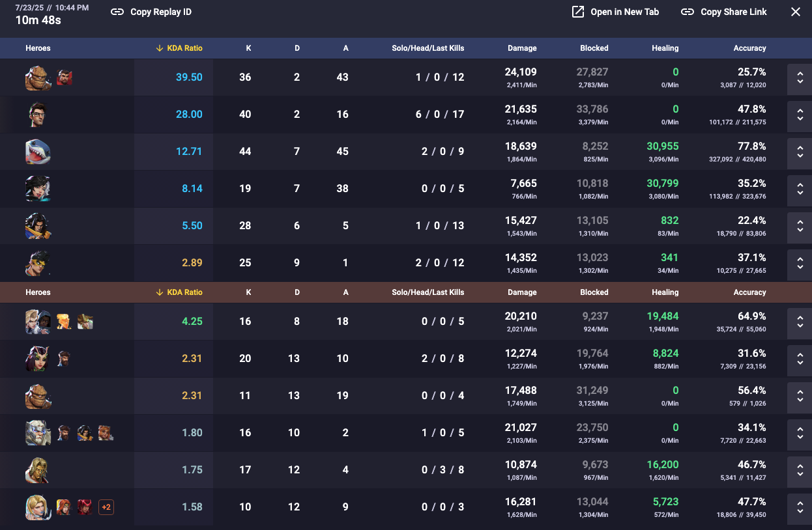Screen dimensions: 812x530
Task: Click The Thing portrait in the 39.50 KDA row
Action: click(38, 77)
